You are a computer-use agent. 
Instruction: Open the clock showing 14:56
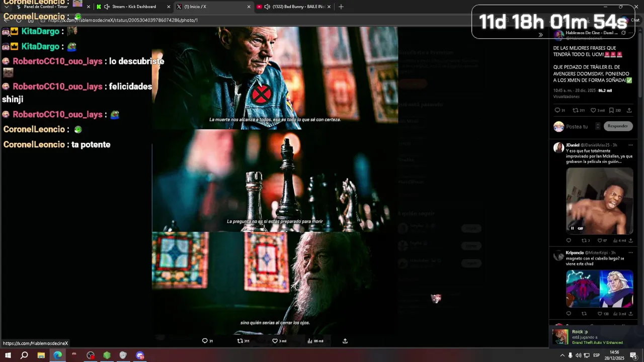(615, 355)
